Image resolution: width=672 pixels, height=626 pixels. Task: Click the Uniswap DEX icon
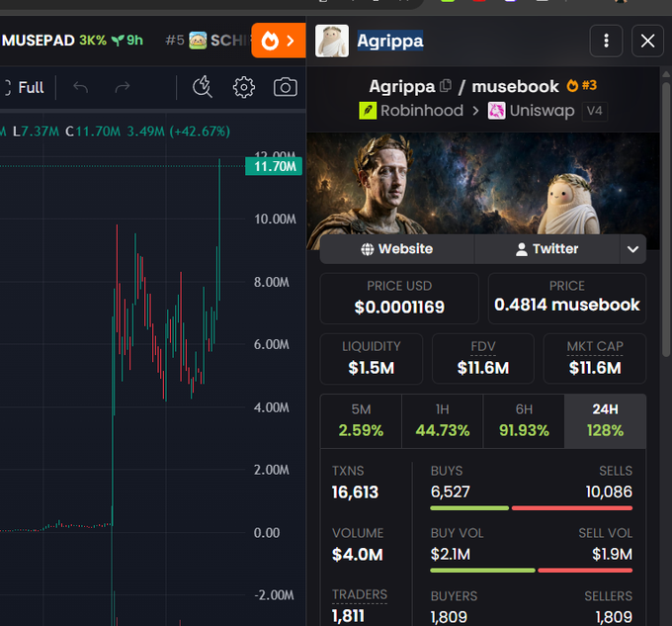496,111
